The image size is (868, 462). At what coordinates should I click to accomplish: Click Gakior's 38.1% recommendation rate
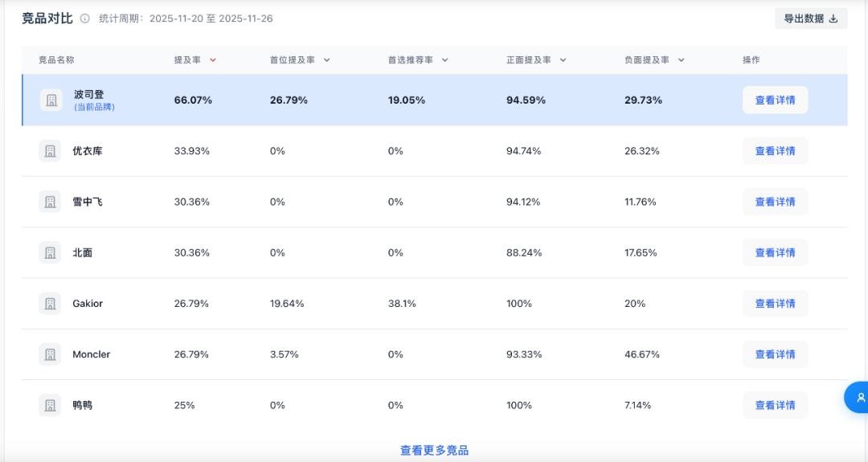pos(402,304)
